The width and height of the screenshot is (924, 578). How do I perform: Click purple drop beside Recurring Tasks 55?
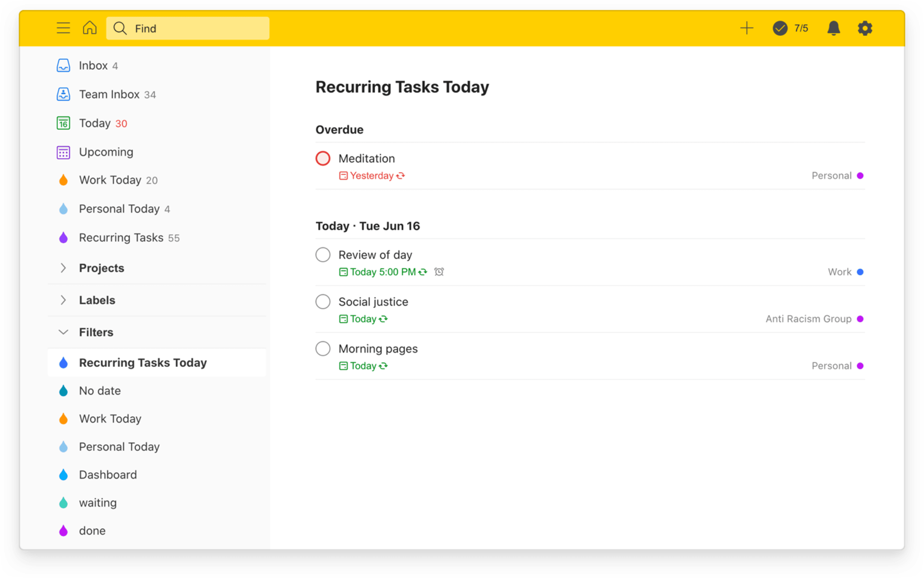coord(63,238)
